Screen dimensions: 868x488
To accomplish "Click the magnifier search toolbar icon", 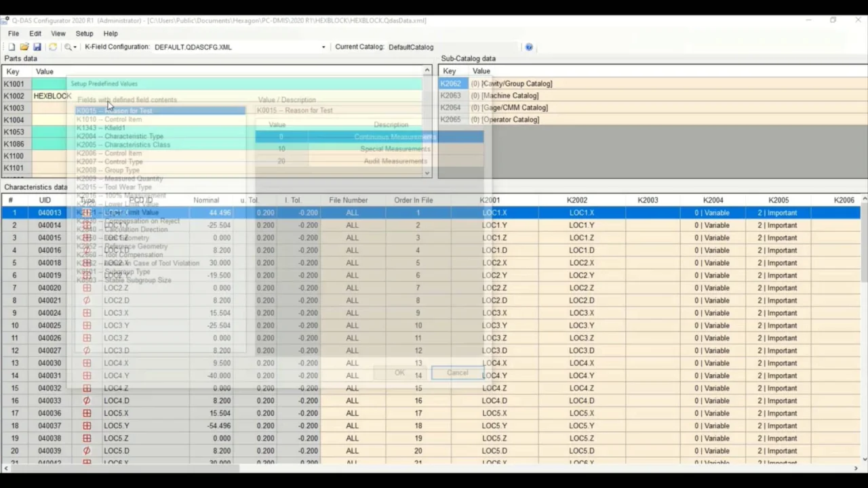I will coord(68,47).
